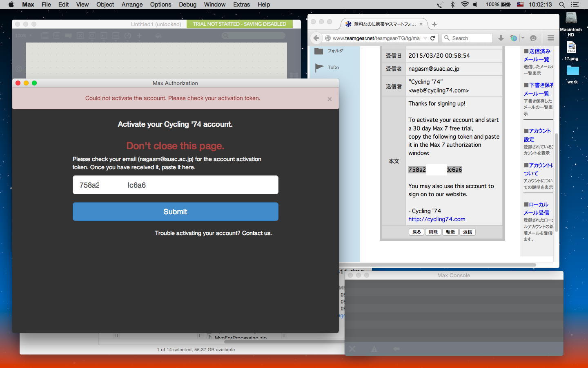Screen dimensions: 588x368
Task: Open a new browser tab
Action: 434,24
